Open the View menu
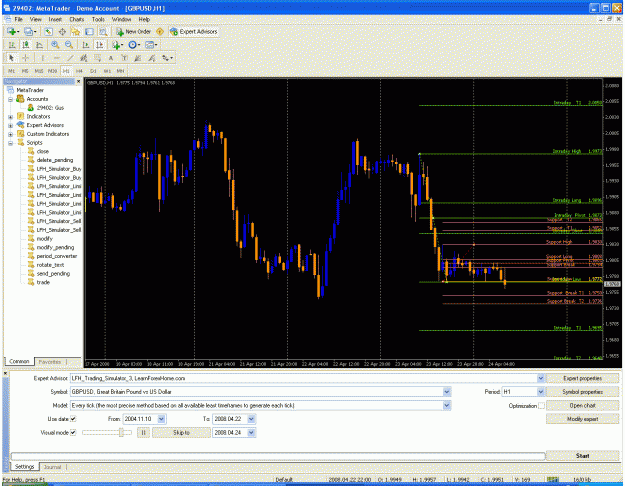The image size is (625, 486). (x=35, y=19)
